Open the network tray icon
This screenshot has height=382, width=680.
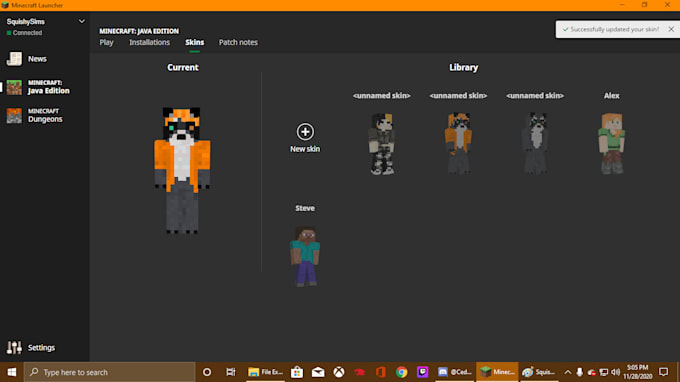603,372
